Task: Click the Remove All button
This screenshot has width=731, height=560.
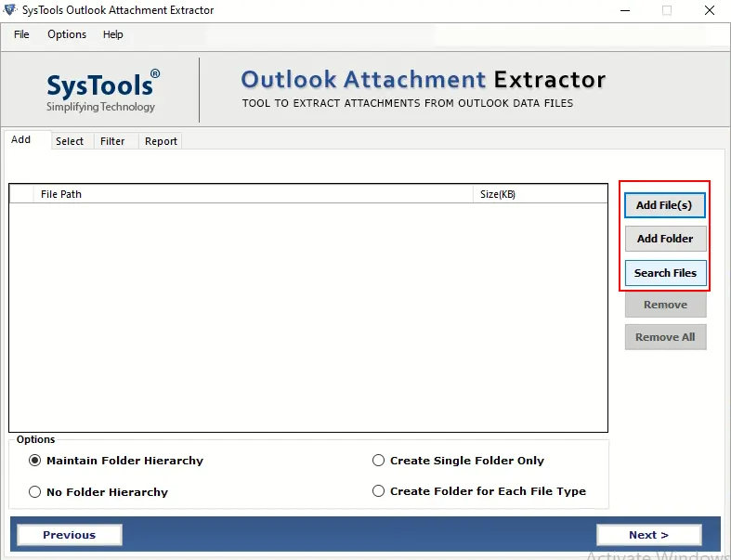Action: click(x=665, y=337)
